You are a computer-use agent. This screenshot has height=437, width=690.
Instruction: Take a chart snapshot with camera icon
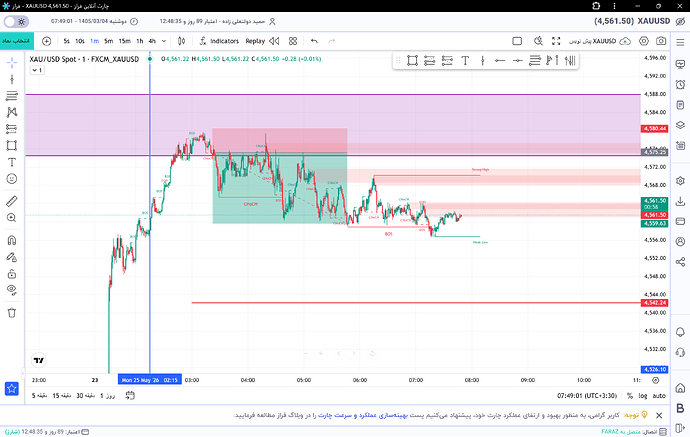click(661, 41)
